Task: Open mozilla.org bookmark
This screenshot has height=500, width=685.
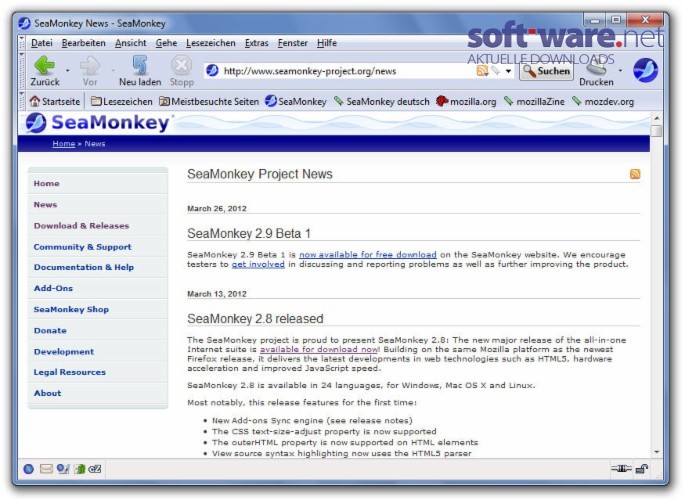Action: [466, 101]
